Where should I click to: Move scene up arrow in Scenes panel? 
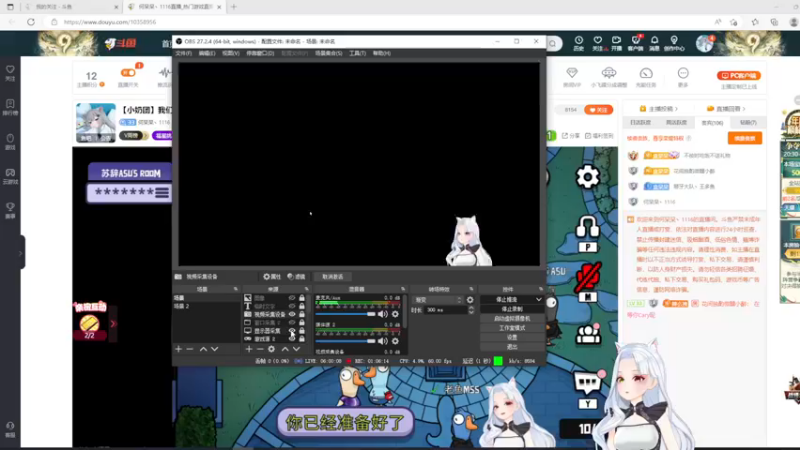(203, 349)
